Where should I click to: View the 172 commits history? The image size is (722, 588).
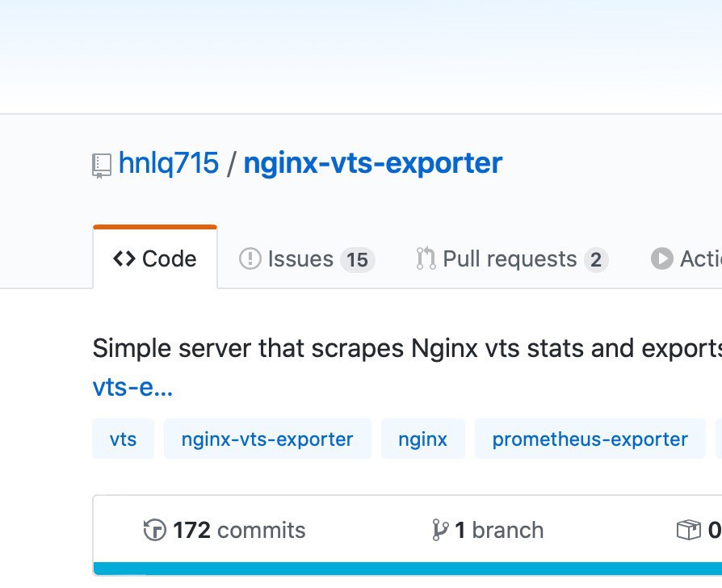pyautogui.click(x=225, y=530)
